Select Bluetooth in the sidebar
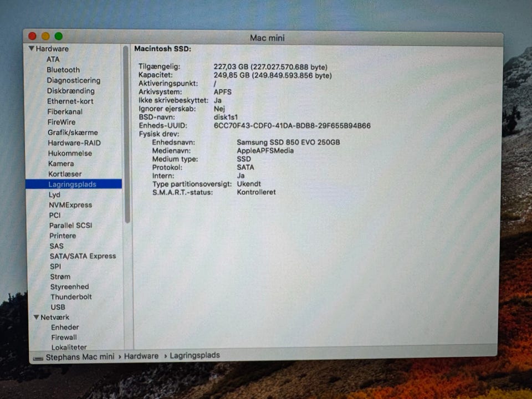Viewport: 532px width, 399px height. (63, 70)
